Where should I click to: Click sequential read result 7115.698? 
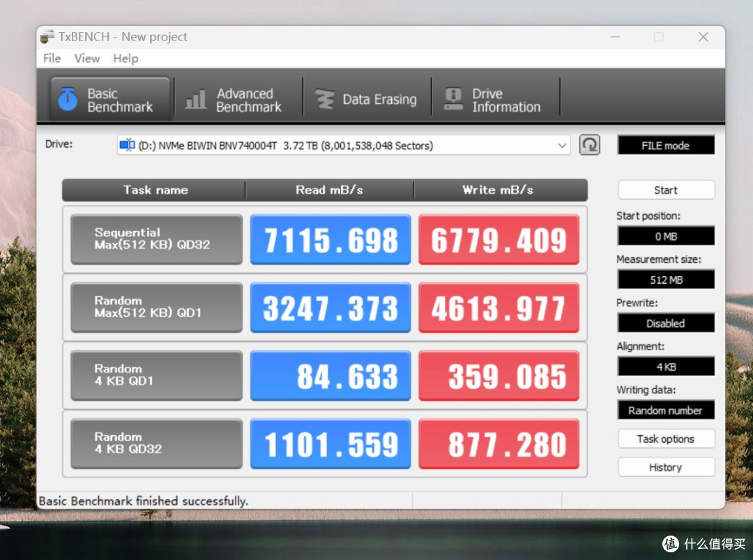pos(330,239)
